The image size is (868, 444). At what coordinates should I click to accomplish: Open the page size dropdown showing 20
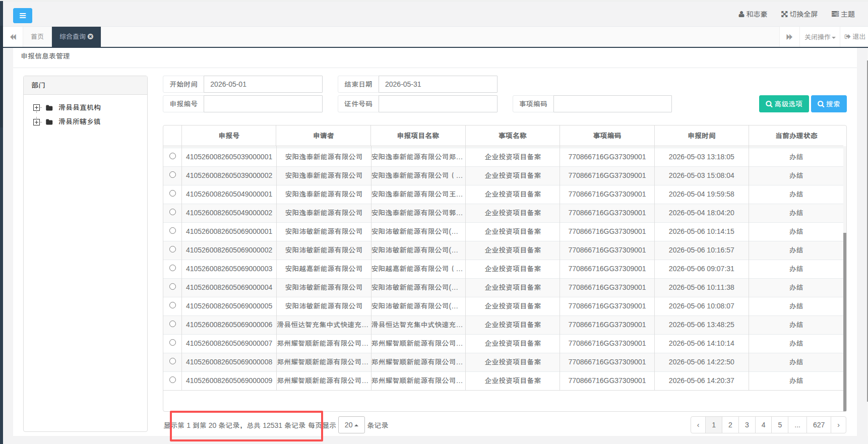351,425
